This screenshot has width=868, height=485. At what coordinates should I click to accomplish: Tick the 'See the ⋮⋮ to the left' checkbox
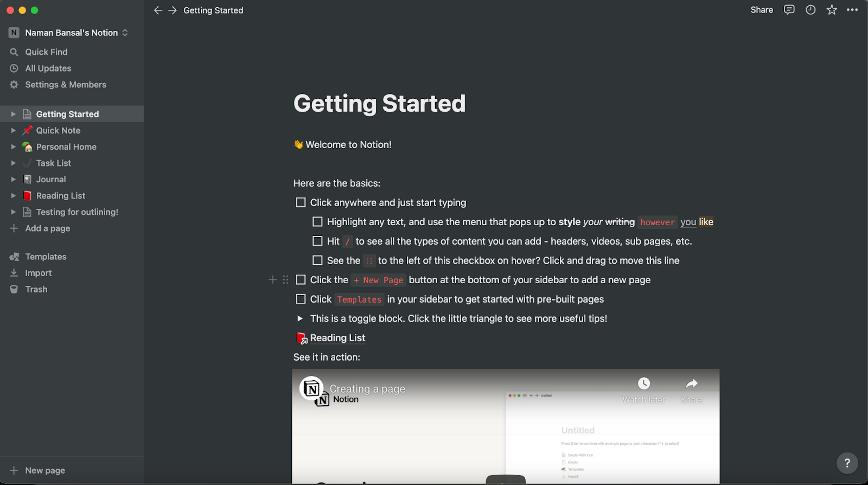[x=317, y=260]
